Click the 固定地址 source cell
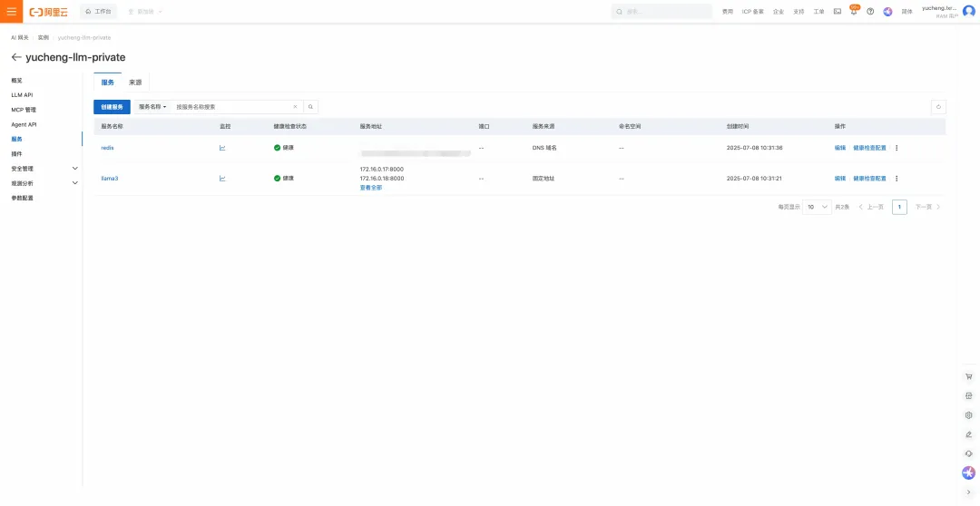The image size is (980, 506). [544, 179]
